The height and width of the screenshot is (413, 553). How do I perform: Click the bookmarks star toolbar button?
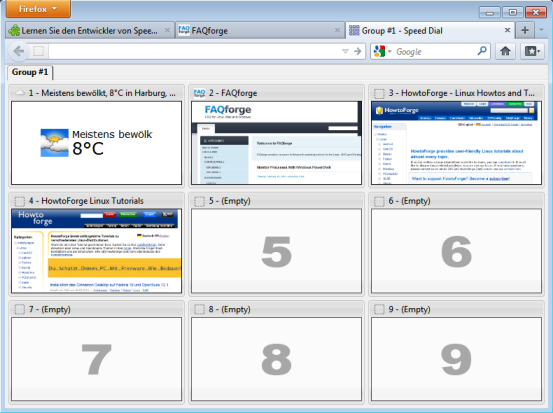tap(532, 51)
